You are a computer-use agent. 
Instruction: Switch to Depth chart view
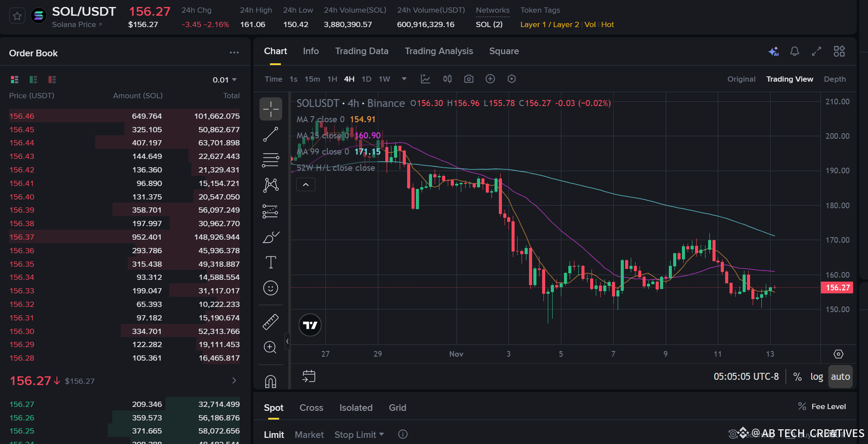click(835, 79)
